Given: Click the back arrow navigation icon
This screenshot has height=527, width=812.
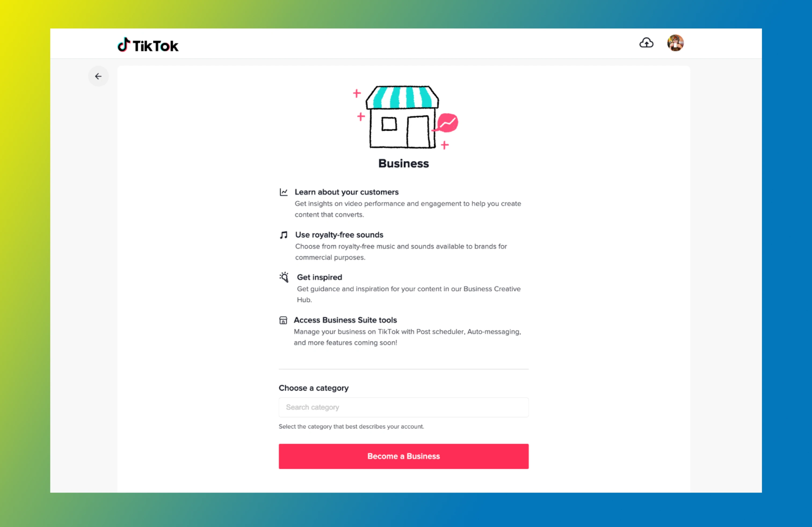Looking at the screenshot, I should [x=98, y=76].
